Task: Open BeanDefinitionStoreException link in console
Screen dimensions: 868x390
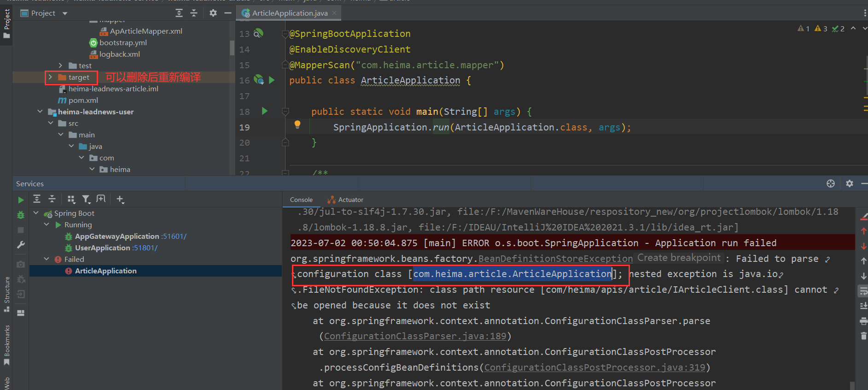Action: point(555,259)
